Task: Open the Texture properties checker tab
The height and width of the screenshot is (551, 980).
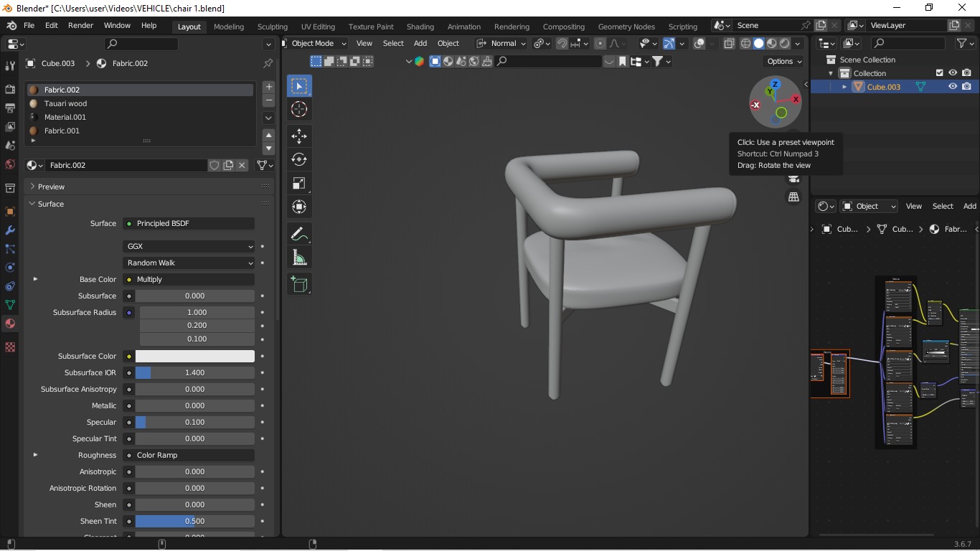Action: point(10,347)
